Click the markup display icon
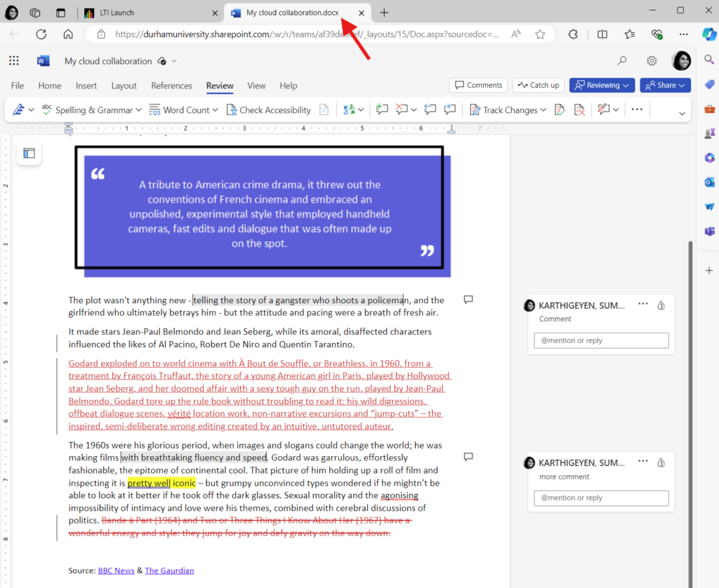Image resolution: width=719 pixels, height=588 pixels. click(604, 109)
